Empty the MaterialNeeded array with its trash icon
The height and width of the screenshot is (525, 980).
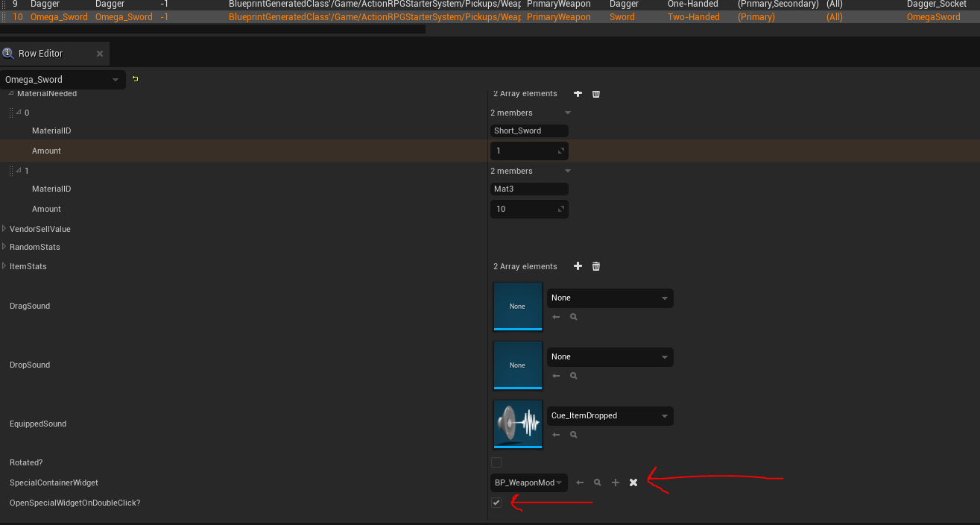[596, 94]
